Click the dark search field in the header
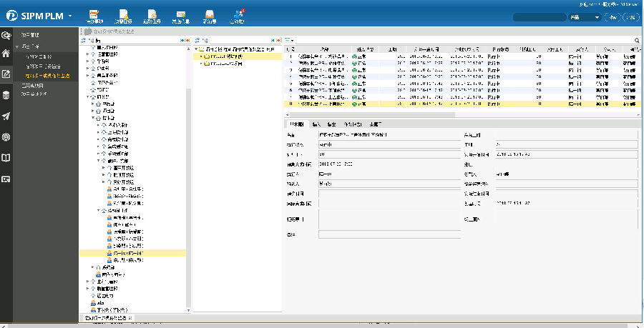644x328 pixels. click(539, 16)
